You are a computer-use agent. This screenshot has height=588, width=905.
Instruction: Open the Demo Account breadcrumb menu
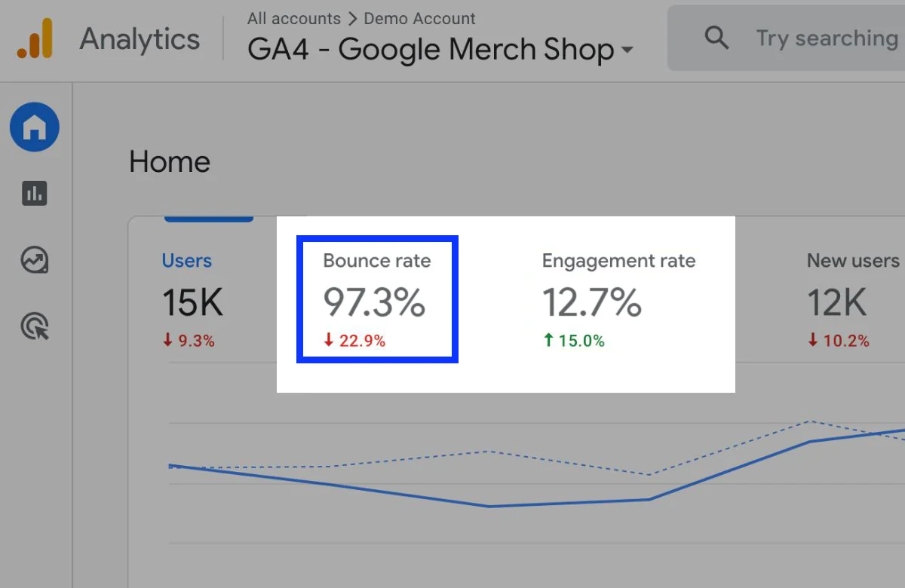[420, 18]
